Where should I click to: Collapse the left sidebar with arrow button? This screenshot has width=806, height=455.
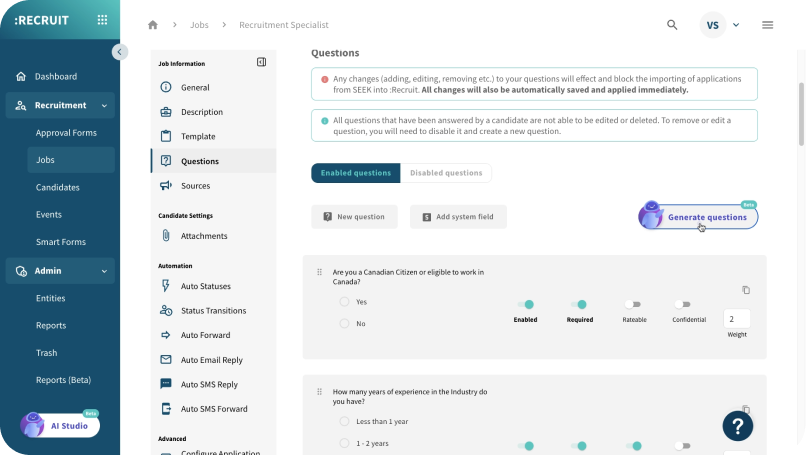[x=119, y=52]
